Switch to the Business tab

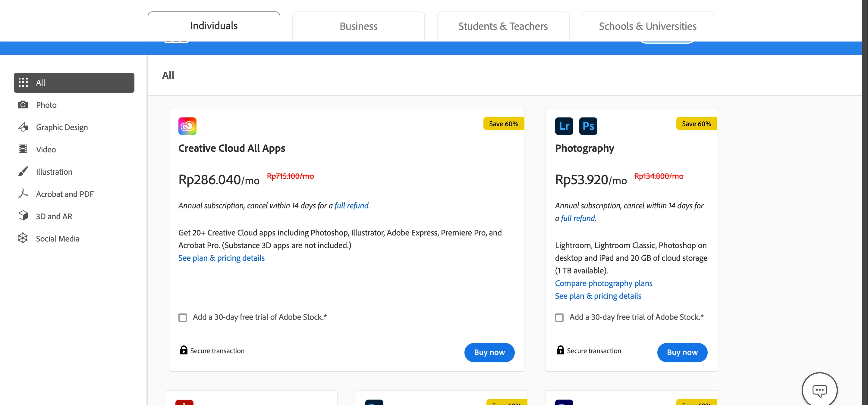click(358, 26)
